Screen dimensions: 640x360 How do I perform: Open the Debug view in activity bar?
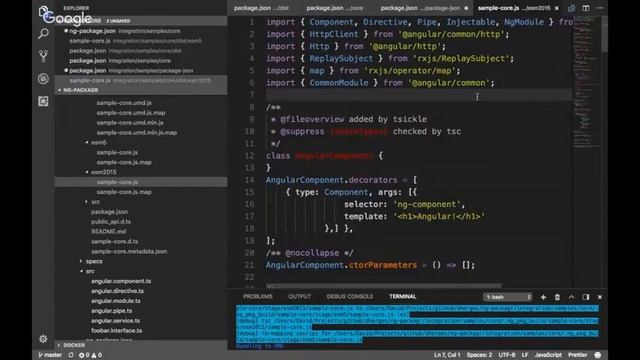(x=43, y=78)
